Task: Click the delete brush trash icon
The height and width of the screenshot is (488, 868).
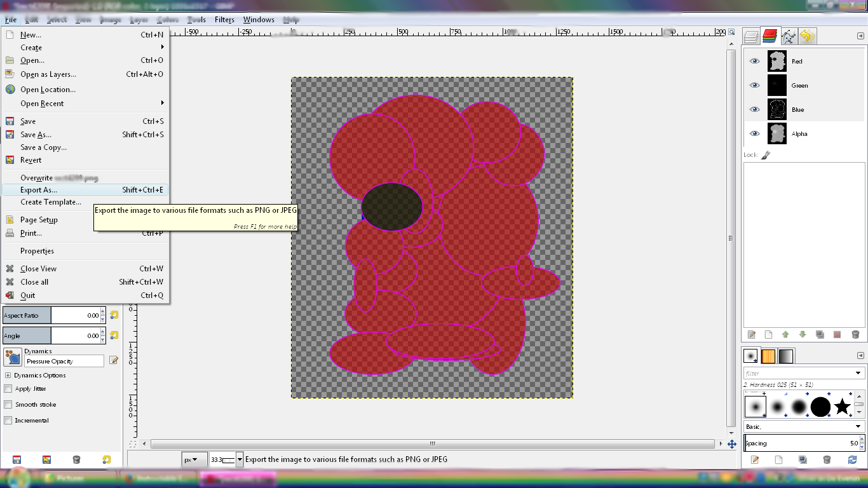Action: 827,459
